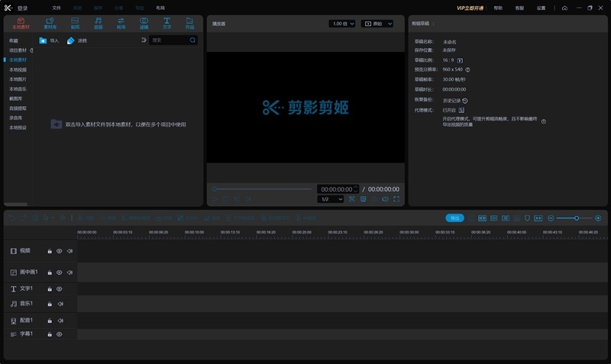Toggle the list sort icon beside search
The width and height of the screenshot is (611, 364).
point(144,40)
